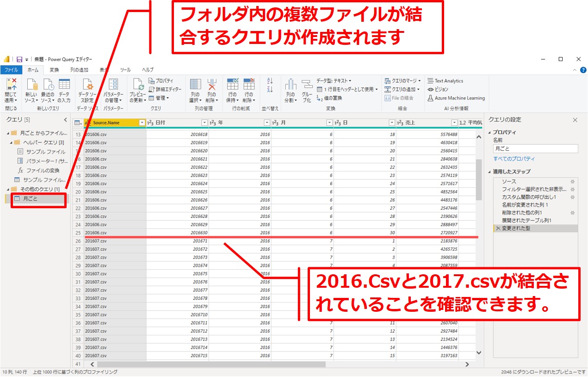Click gear icon beside ソース step
The image size is (588, 377).
click(572, 182)
